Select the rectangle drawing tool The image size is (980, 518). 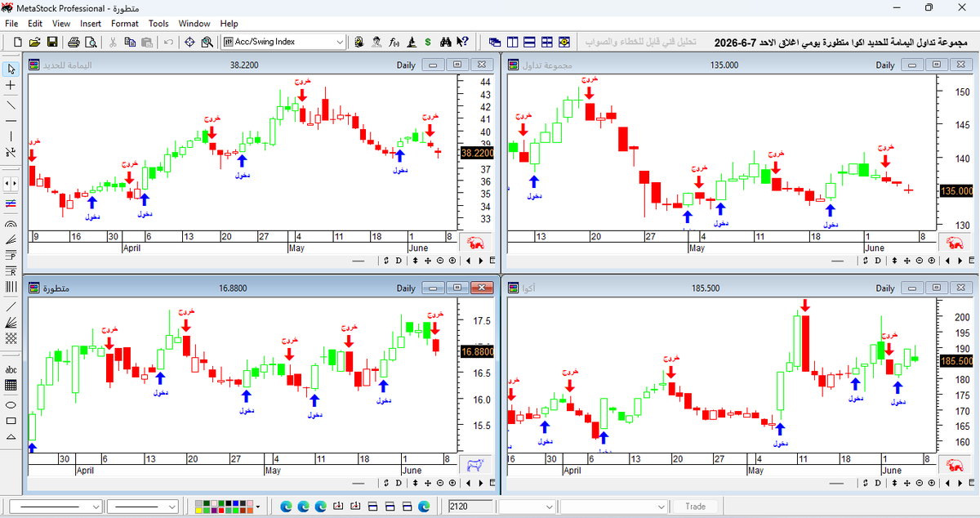[11, 420]
